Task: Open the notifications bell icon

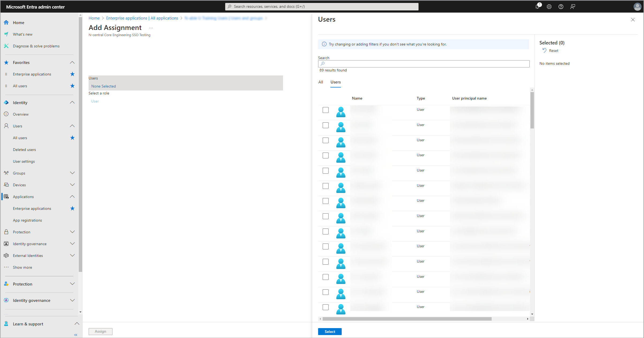Action: (x=537, y=7)
